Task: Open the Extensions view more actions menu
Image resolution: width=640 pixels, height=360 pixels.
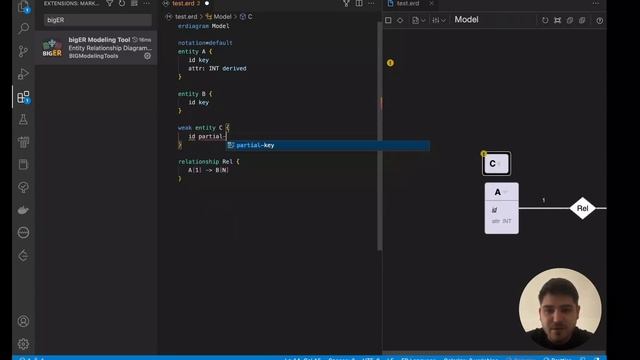Action: (146, 3)
